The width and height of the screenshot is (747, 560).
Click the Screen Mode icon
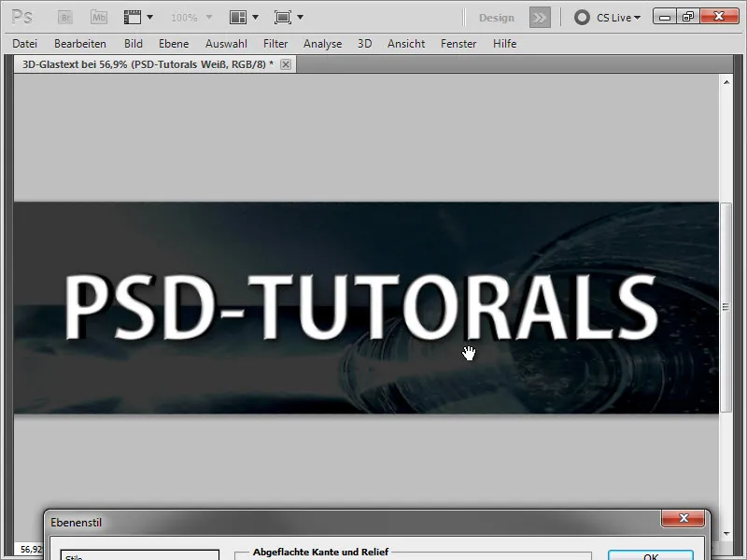(x=283, y=18)
